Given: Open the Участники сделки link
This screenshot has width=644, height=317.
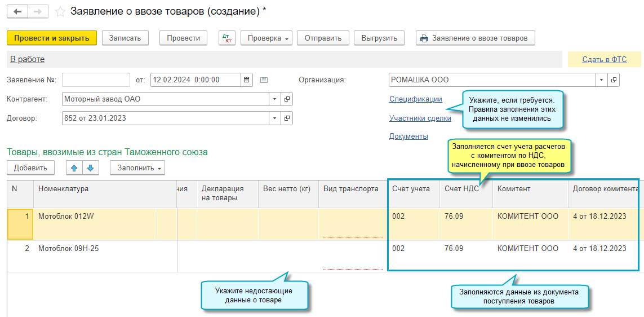Looking at the screenshot, I should click(x=420, y=118).
